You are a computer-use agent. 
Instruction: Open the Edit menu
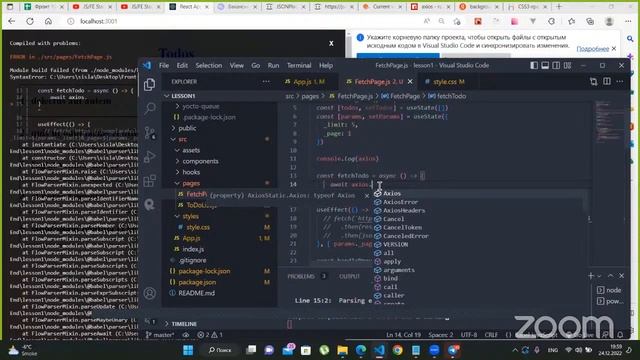[x=182, y=65]
